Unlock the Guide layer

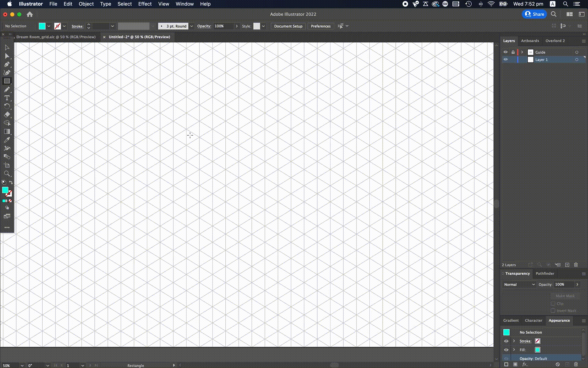[x=513, y=52]
